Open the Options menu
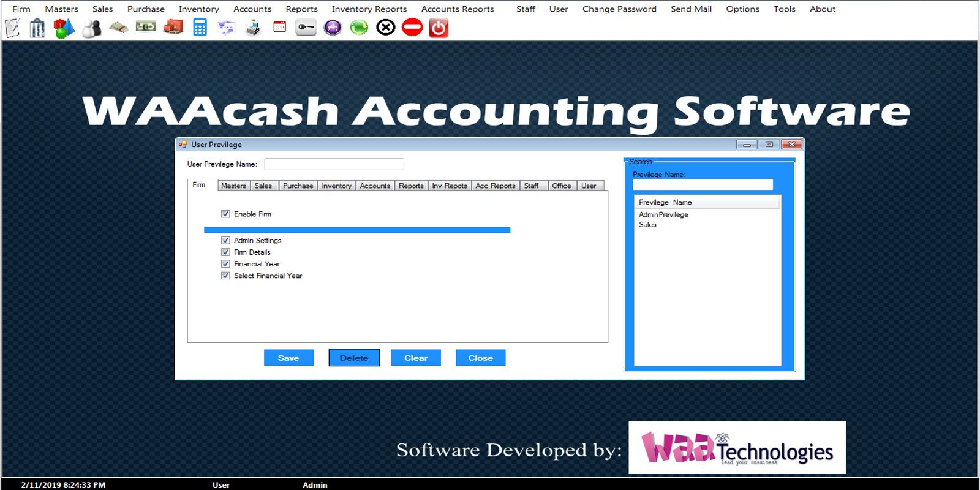This screenshot has height=490, width=980. click(x=743, y=9)
